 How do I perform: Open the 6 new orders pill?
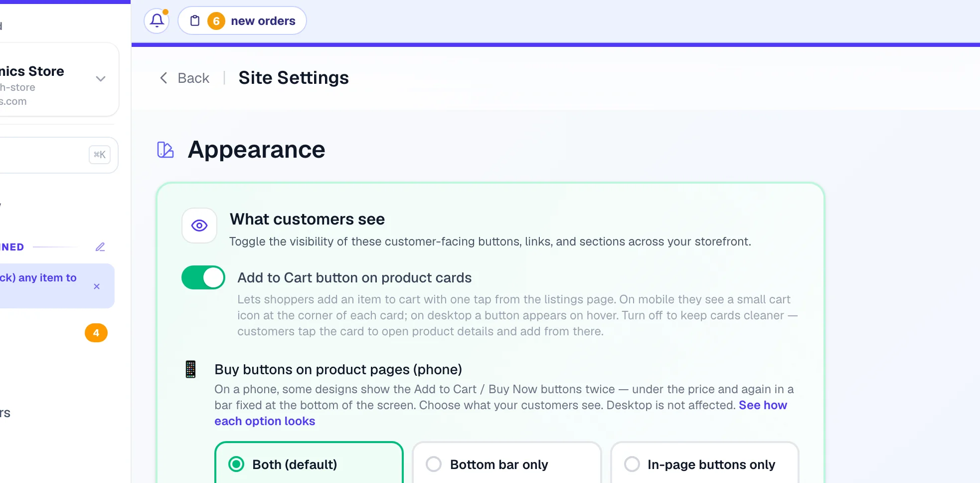pos(242,21)
